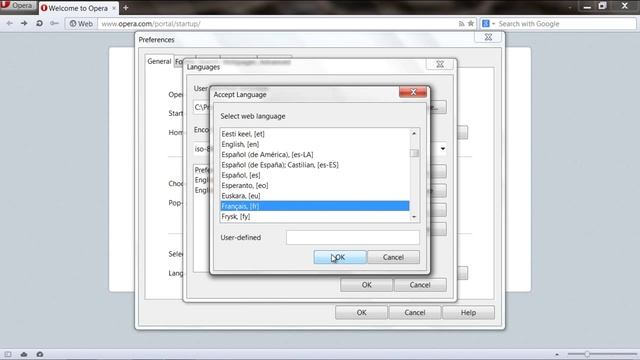The height and width of the screenshot is (360, 640).
Task: Select "English, [en]" in the list
Action: pos(314,144)
